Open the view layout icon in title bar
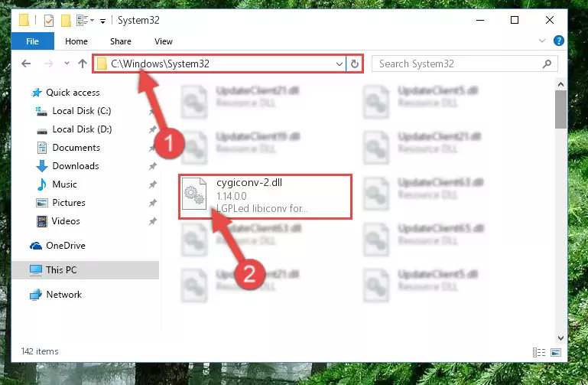The image size is (588, 385). 83,20
